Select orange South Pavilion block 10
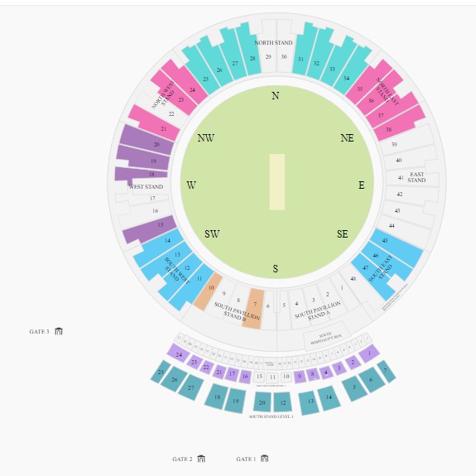 click(209, 291)
